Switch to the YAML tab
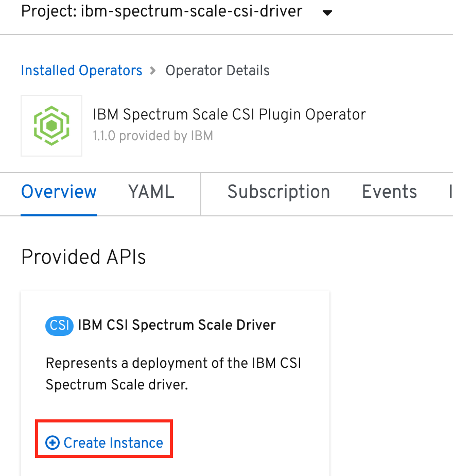The height and width of the screenshot is (476, 453). pyautogui.click(x=151, y=192)
